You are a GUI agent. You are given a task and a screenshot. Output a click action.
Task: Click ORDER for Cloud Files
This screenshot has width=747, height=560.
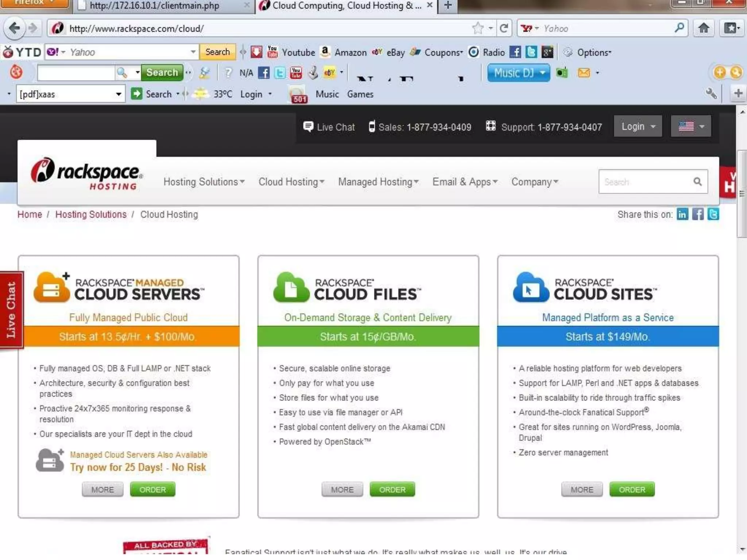point(392,490)
